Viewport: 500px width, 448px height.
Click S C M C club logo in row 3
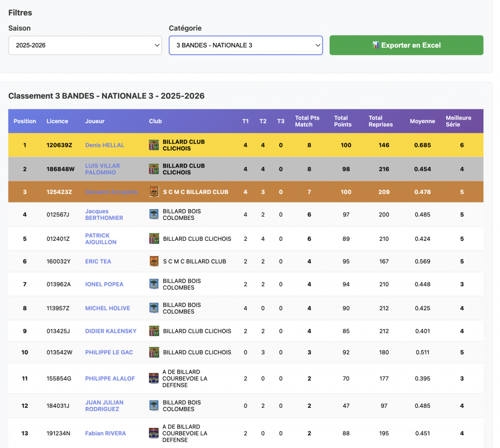coord(154,192)
